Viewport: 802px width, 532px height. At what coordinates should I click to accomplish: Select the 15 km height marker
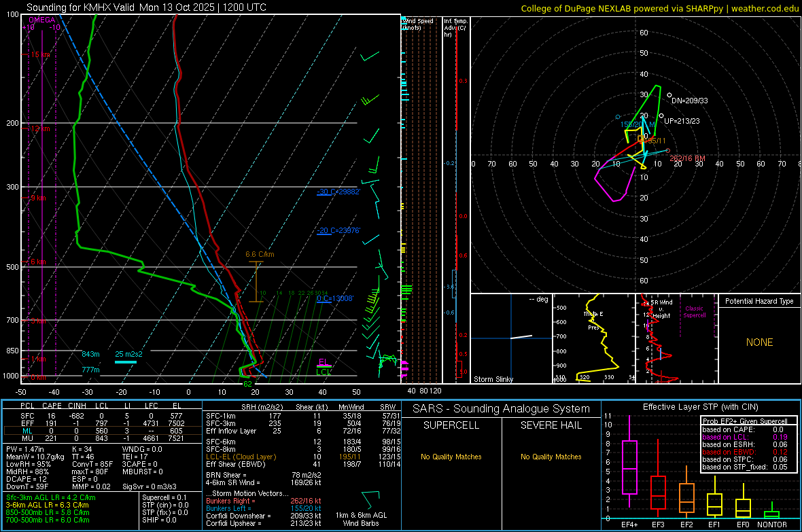pyautogui.click(x=41, y=55)
